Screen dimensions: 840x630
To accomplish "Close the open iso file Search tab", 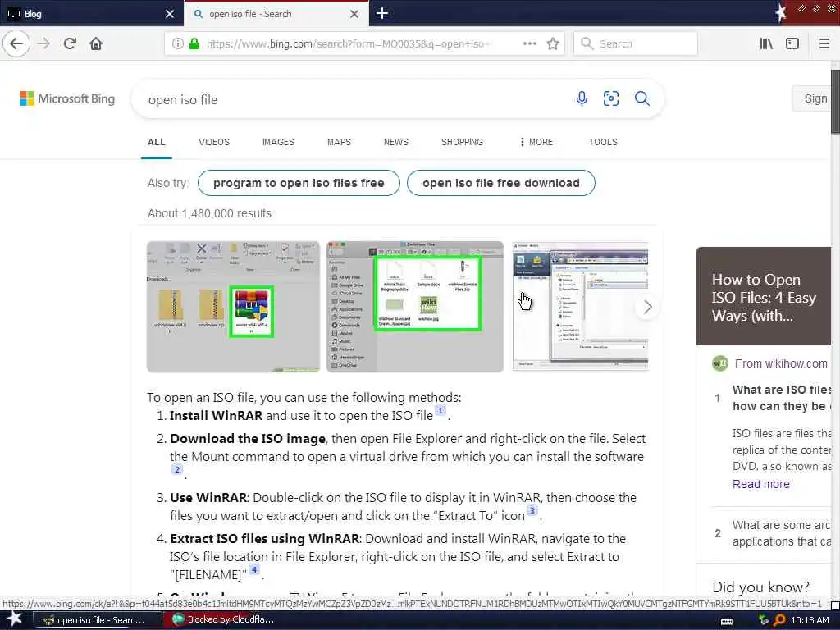I will 354,14.
